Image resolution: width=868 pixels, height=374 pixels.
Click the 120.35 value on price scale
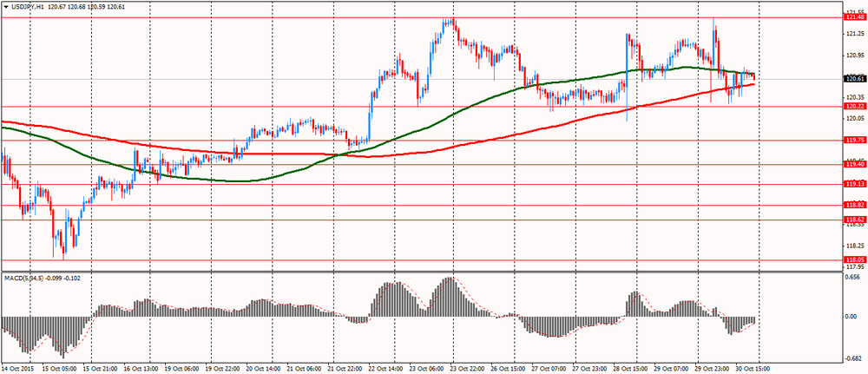(855, 97)
